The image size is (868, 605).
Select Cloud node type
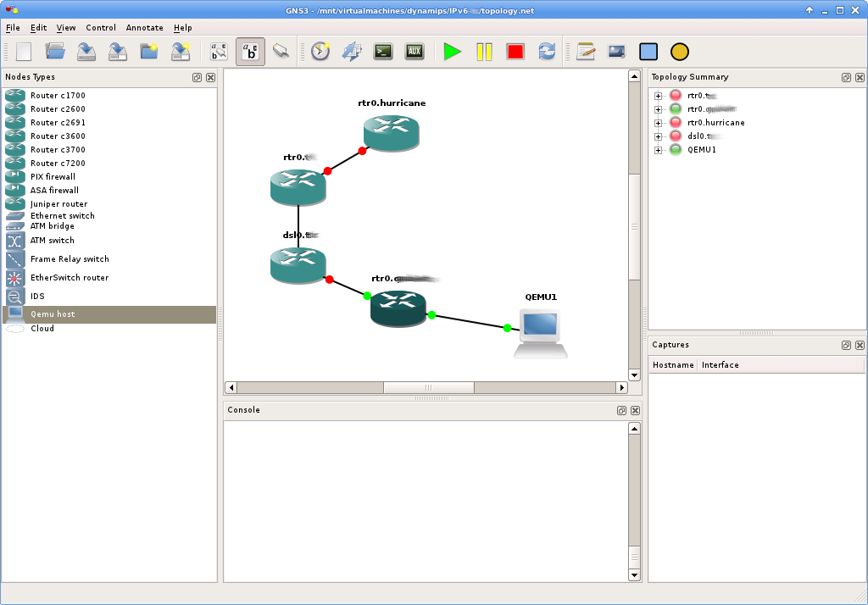click(x=109, y=328)
